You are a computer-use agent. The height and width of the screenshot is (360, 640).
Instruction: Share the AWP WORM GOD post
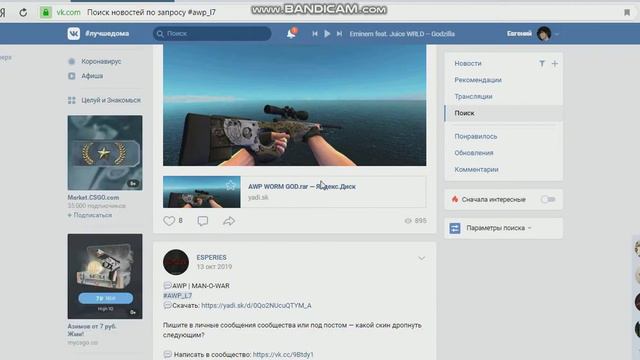229,221
